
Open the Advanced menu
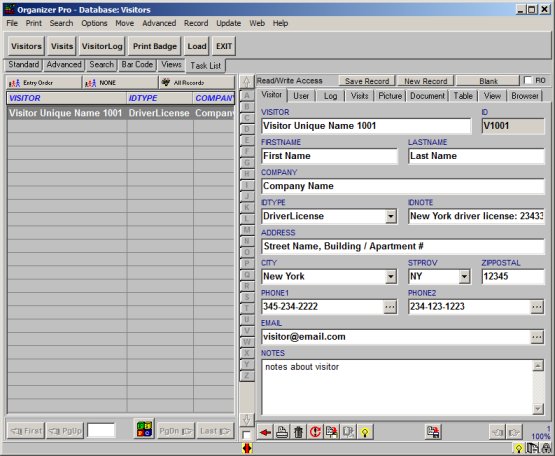click(159, 23)
